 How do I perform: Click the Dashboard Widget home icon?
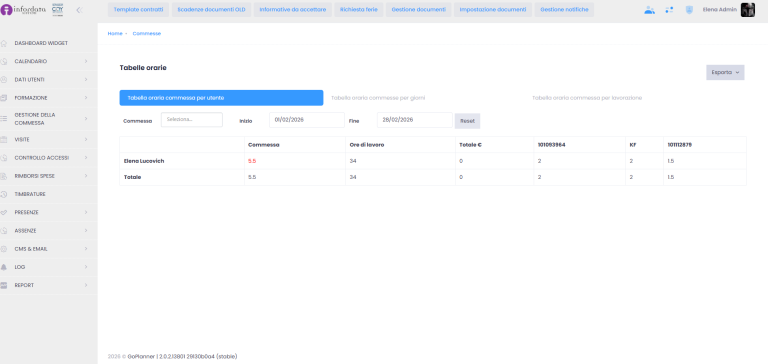[x=4, y=43]
